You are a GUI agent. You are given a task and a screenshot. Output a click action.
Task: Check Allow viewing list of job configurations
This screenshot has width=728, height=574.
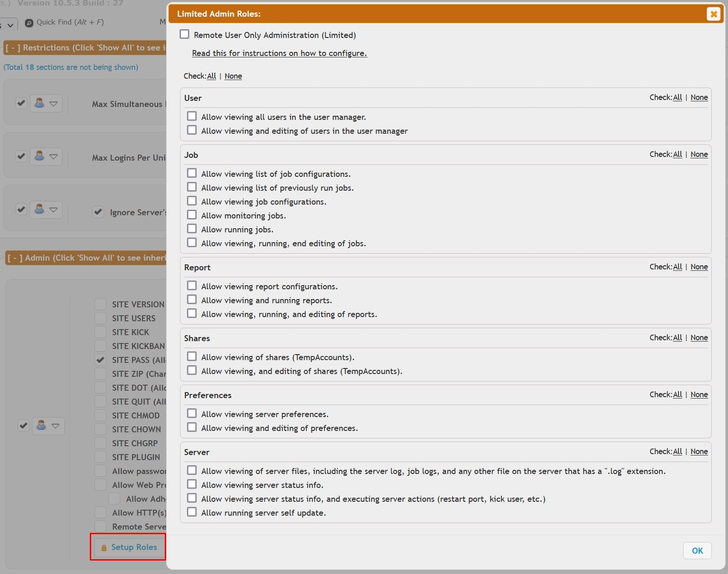click(192, 173)
